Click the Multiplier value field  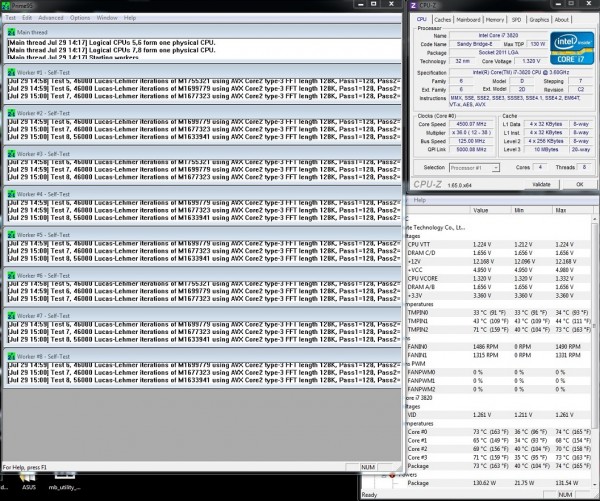pyautogui.click(x=471, y=132)
